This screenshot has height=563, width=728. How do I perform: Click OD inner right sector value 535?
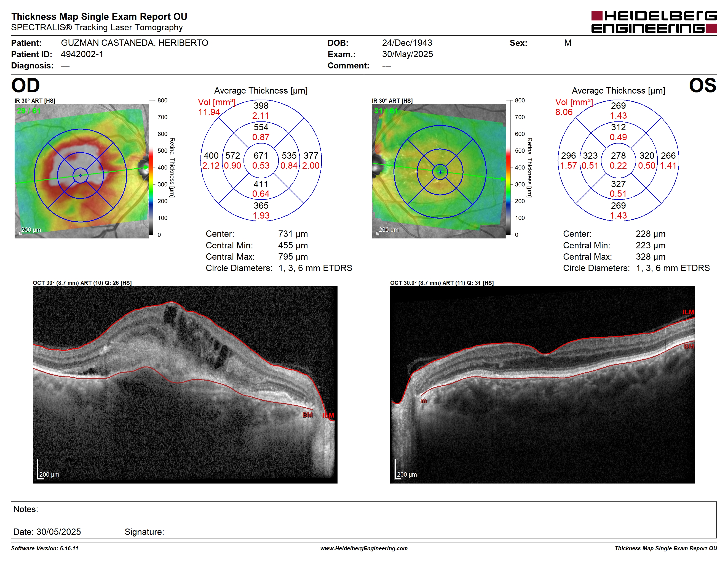289,156
